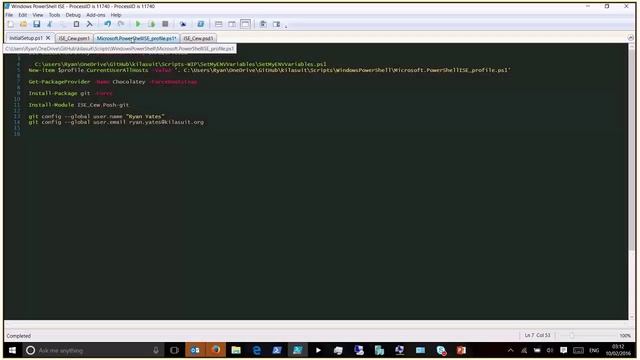Show the Command window toolbar icon
This screenshot has height=360, width=640.
[x=263, y=24]
